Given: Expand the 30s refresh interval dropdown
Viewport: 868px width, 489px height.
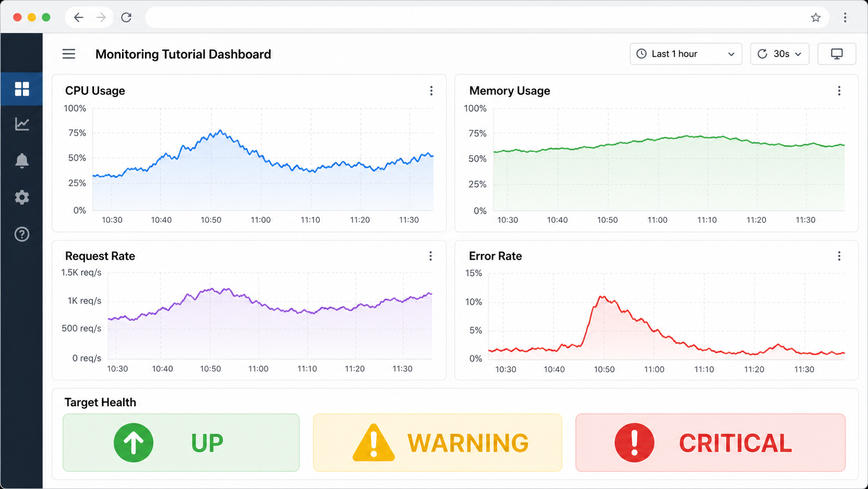Looking at the screenshot, I should (780, 54).
